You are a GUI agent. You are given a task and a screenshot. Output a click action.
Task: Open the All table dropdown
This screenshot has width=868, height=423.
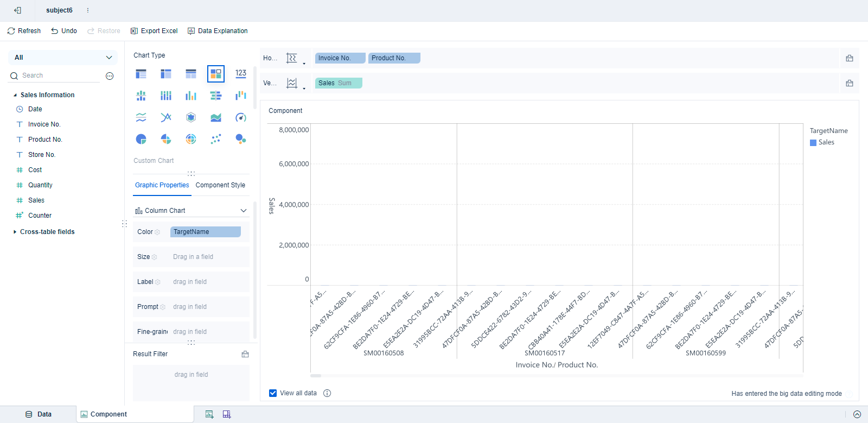click(63, 58)
